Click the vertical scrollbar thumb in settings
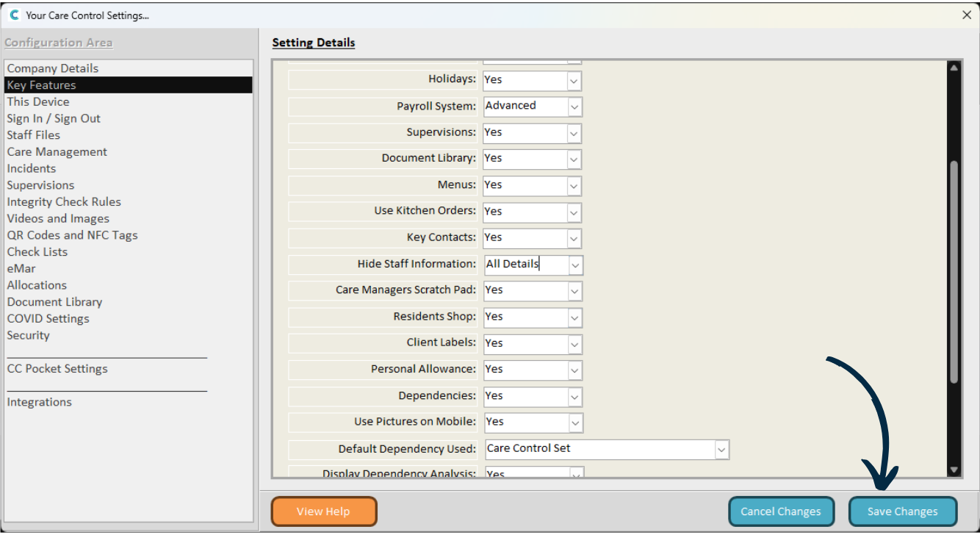Screen dimensions: 980x535 coord(954,272)
